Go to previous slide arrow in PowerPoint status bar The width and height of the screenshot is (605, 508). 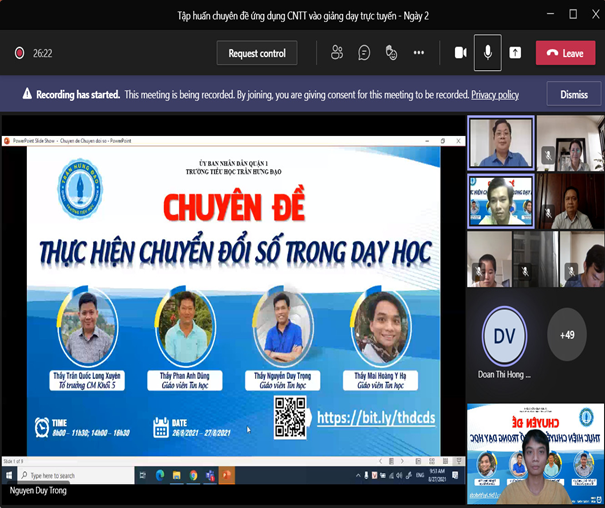coord(380,461)
